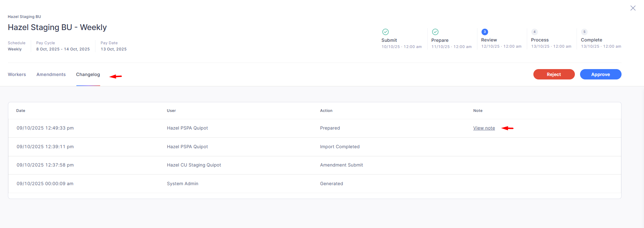Click the Amendment Submit action cell
The height and width of the screenshot is (228, 644).
[x=342, y=165]
